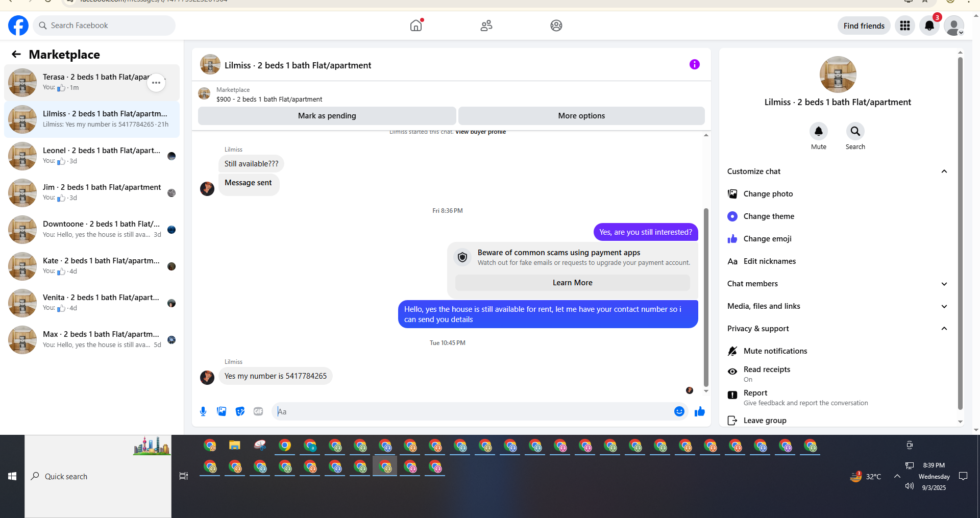Click Mark as pending button

point(327,116)
